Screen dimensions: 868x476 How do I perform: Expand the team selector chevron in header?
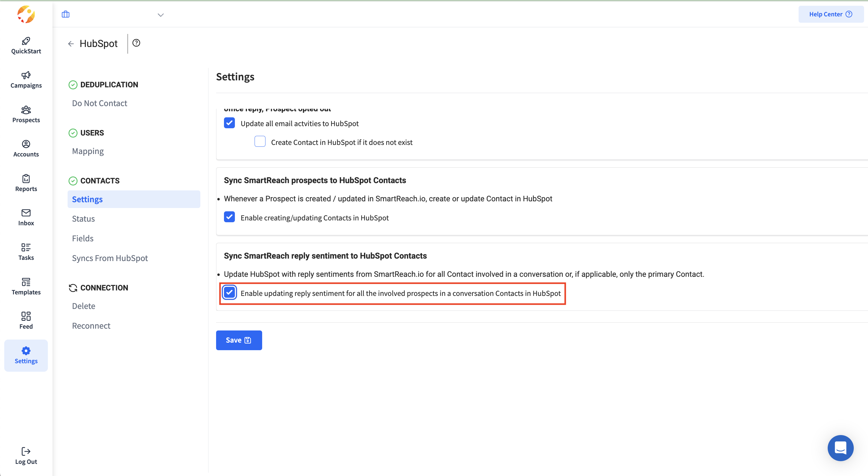click(161, 15)
